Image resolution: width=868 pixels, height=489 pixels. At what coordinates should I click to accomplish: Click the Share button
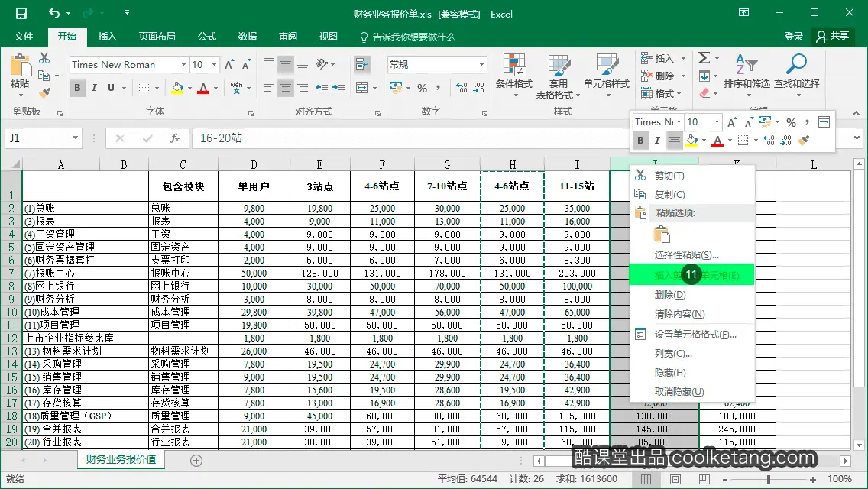point(833,37)
